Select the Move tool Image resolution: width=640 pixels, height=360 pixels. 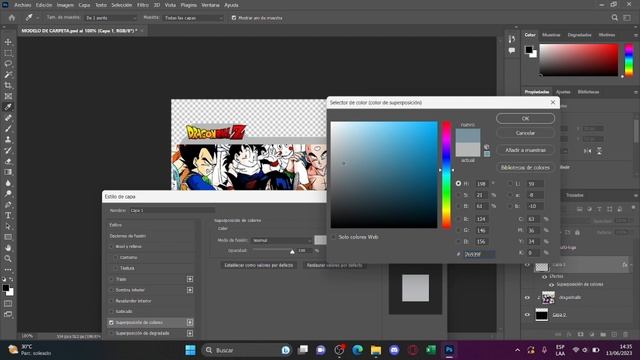coord(8,42)
